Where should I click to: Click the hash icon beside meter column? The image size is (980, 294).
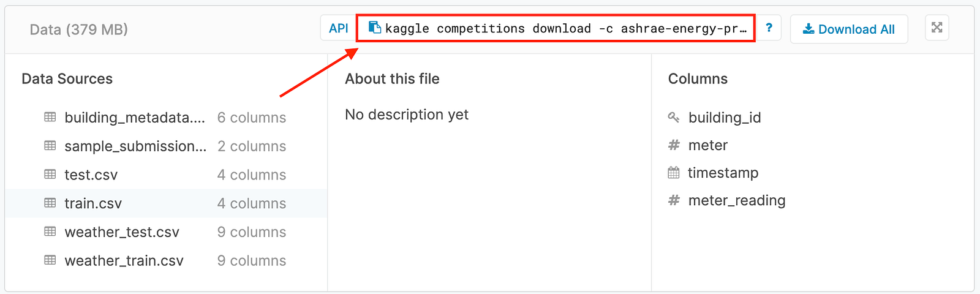pyautogui.click(x=674, y=145)
